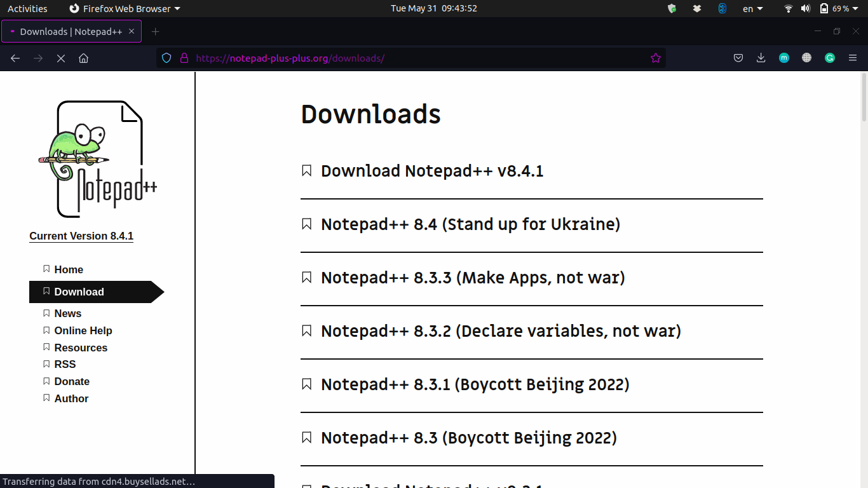Click the bookmark icon beside Download Notepad++ v8.4.1
This screenshot has width=868, height=488.
click(x=307, y=170)
